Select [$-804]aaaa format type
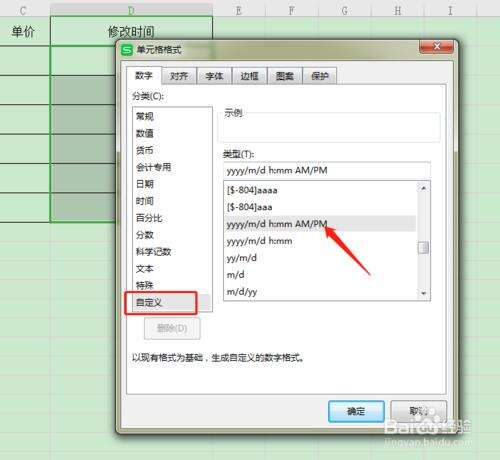500x460 pixels. coord(320,190)
